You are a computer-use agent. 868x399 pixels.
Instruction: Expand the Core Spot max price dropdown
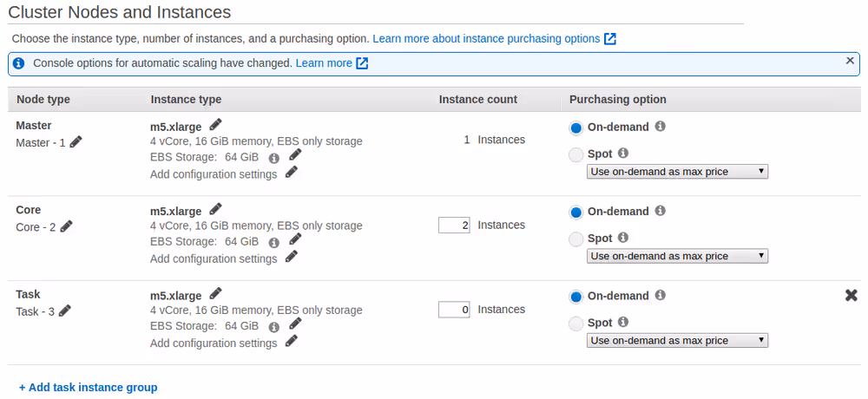click(x=677, y=256)
